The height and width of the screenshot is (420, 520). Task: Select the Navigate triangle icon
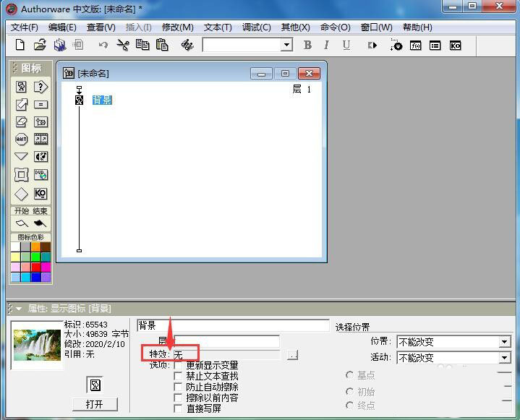(21, 156)
